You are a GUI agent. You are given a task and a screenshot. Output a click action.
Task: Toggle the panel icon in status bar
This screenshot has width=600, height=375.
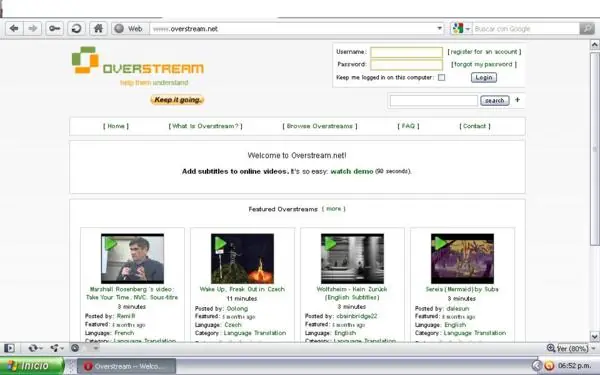pyautogui.click(x=9, y=348)
